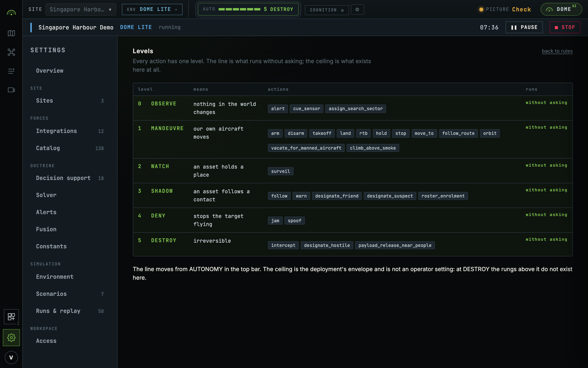Open the SITE Singapore Harbour dropdown
The height and width of the screenshot is (368, 588).
81,9
